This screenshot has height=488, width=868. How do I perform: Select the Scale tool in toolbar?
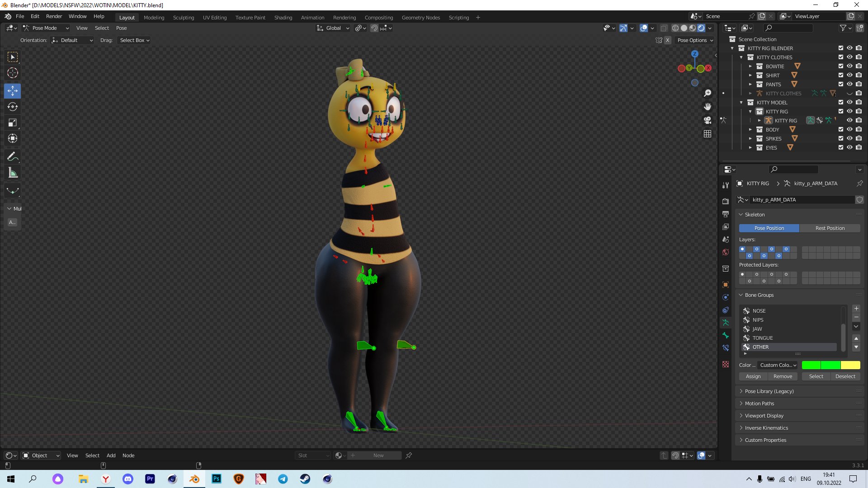tap(13, 123)
